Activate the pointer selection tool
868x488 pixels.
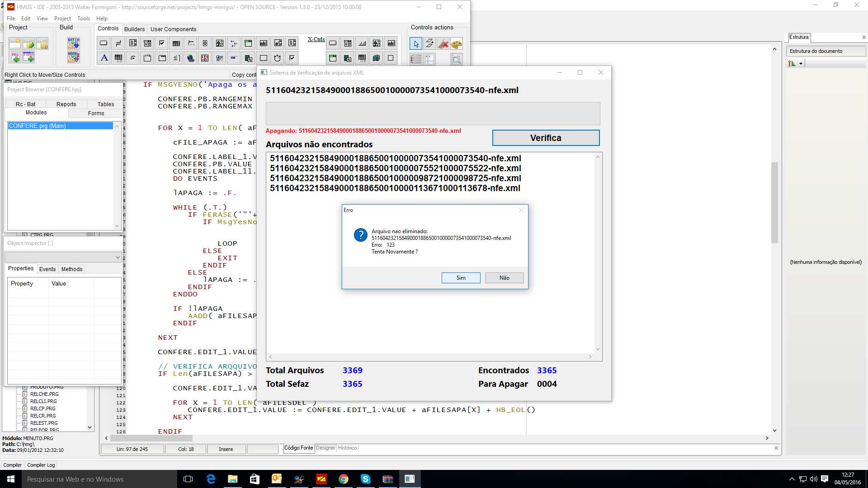point(416,43)
